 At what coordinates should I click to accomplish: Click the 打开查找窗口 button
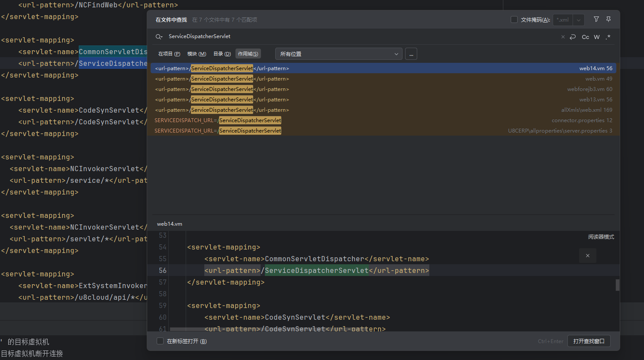click(589, 341)
